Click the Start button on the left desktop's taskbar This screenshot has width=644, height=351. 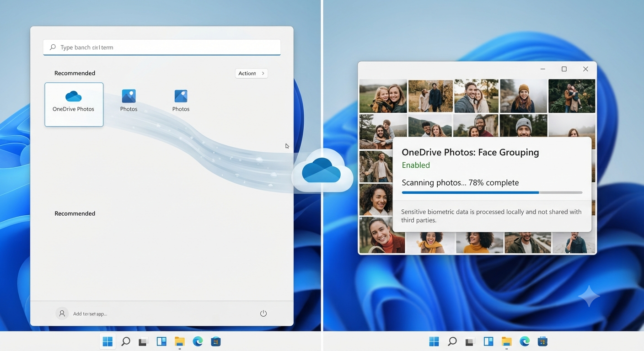point(107,341)
